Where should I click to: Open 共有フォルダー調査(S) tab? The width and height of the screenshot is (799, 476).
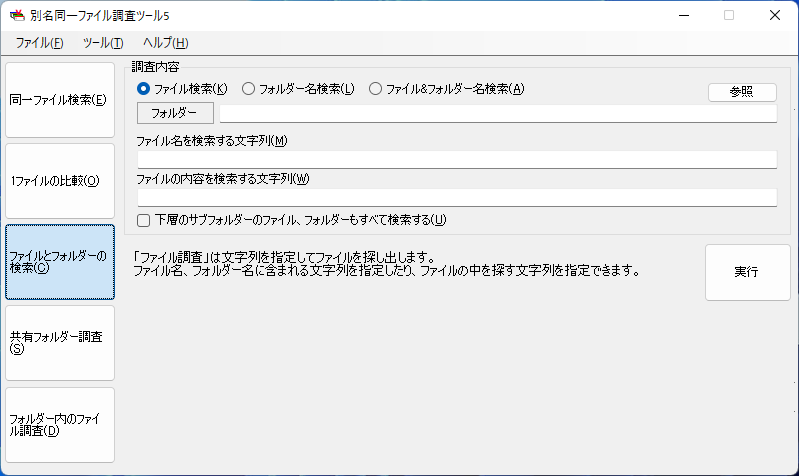[x=60, y=343]
